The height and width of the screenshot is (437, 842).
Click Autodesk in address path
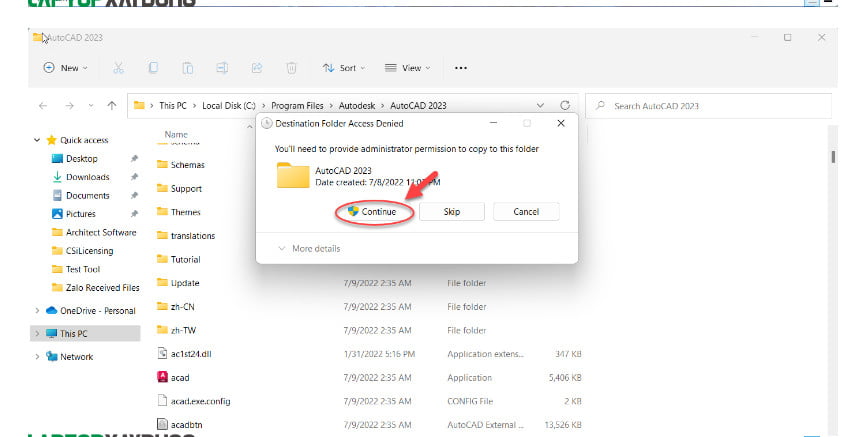357,106
